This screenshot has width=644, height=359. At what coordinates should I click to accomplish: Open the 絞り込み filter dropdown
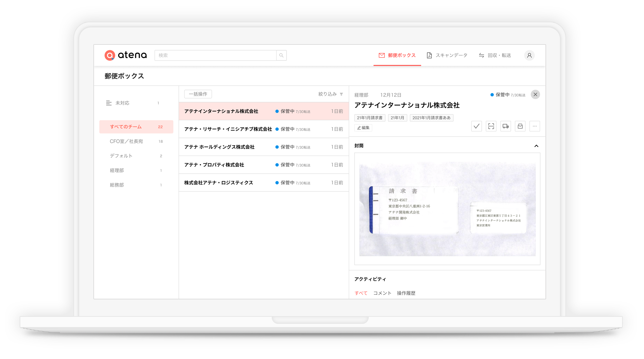pyautogui.click(x=330, y=94)
